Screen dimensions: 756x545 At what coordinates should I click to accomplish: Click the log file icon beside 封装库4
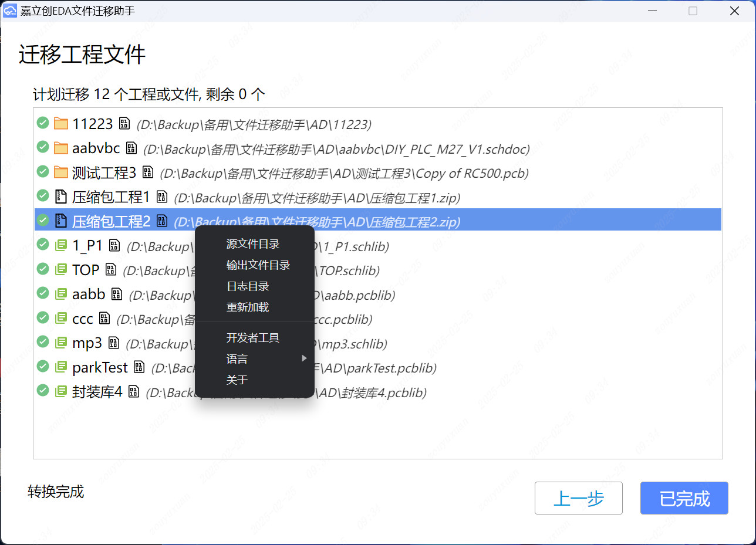(x=134, y=391)
